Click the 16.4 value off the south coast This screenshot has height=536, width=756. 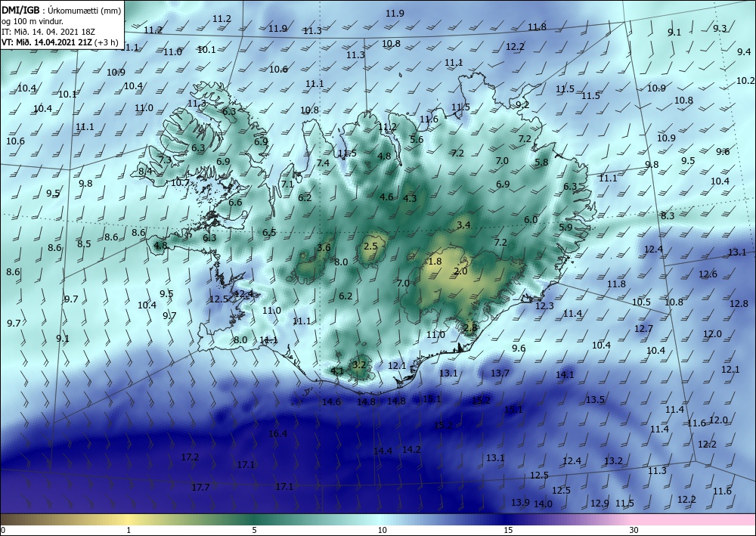click(x=277, y=434)
